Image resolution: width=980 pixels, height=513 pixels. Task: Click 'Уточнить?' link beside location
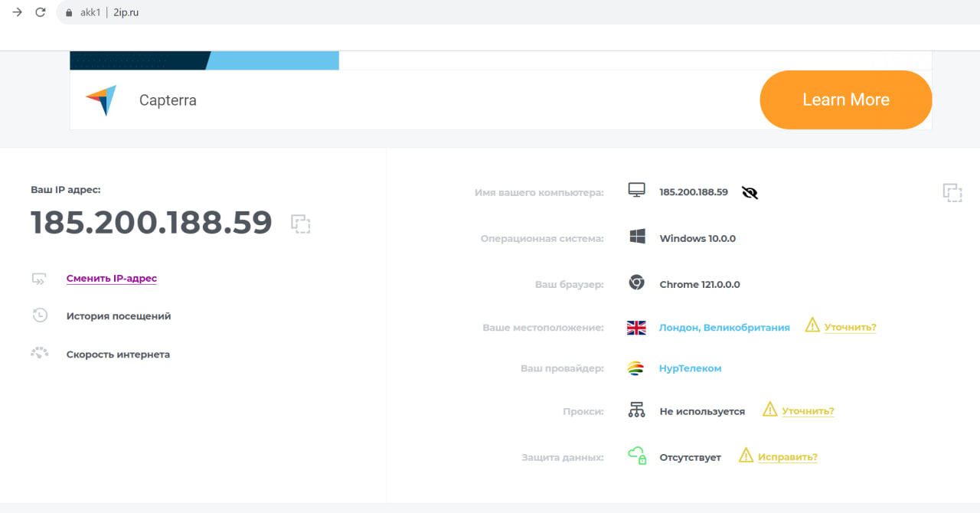coord(850,327)
